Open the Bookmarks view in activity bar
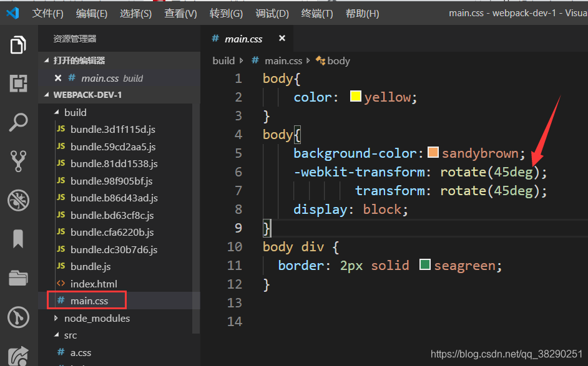 [18, 239]
